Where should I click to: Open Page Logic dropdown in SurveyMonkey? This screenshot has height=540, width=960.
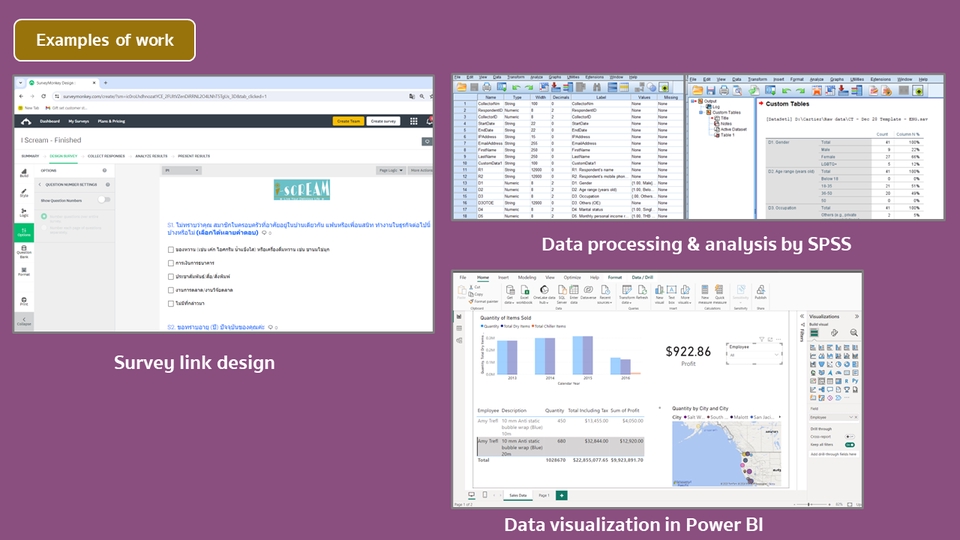[x=390, y=170]
